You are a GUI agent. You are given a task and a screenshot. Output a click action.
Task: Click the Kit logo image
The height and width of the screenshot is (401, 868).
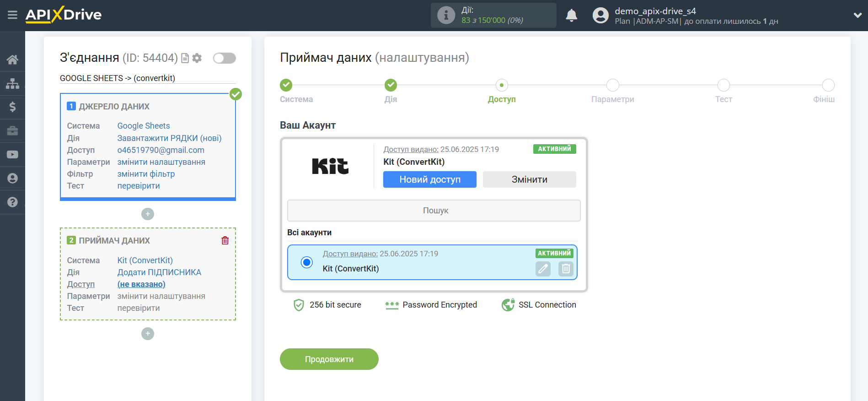[x=330, y=166]
